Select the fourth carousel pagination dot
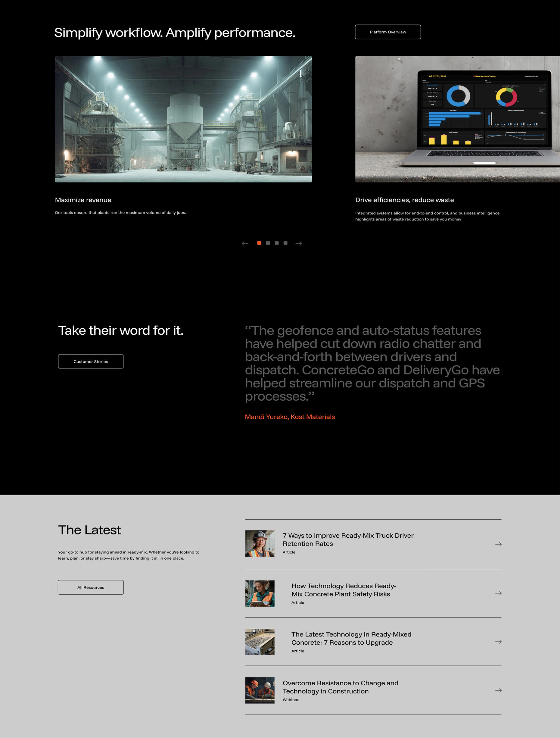The width and height of the screenshot is (560, 738). pos(285,243)
